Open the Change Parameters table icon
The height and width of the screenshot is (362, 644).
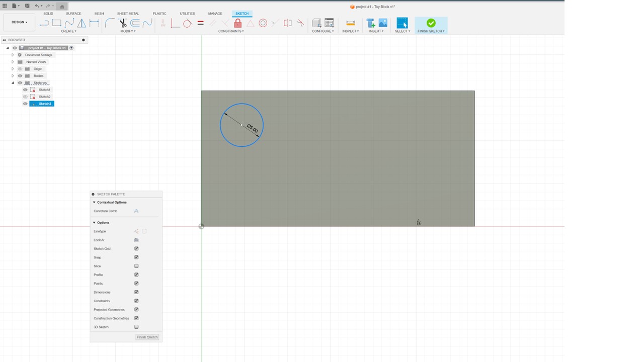click(x=329, y=23)
